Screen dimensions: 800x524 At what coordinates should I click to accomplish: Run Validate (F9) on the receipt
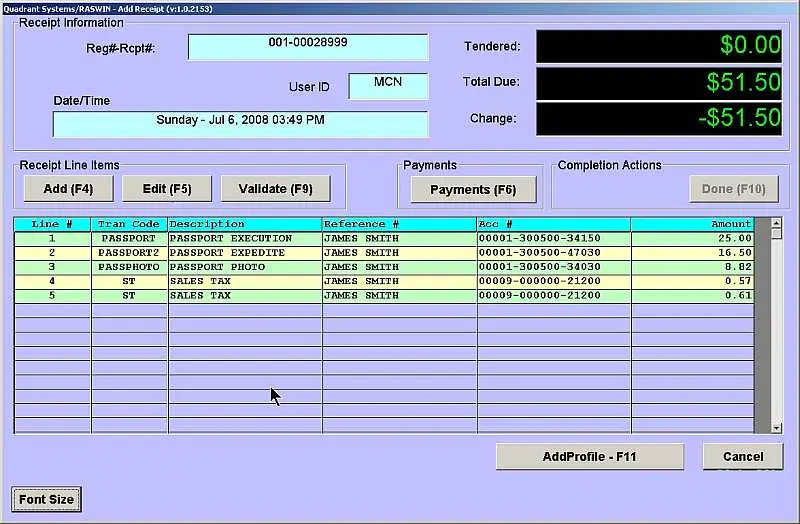tap(276, 189)
